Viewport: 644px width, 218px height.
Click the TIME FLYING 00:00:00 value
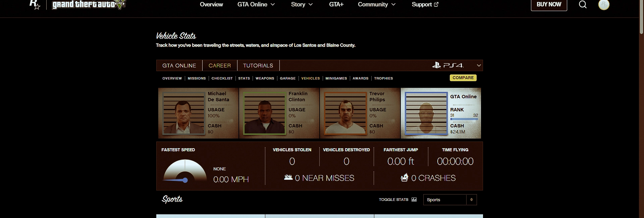pyautogui.click(x=455, y=161)
